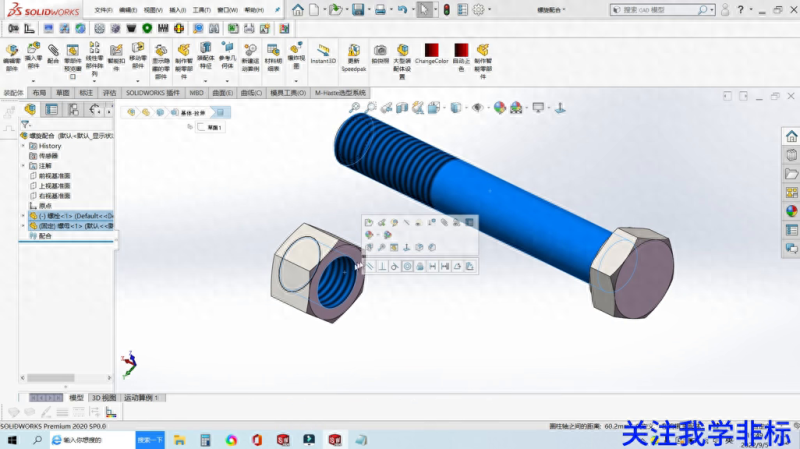Toggle the 草图1 sketch checkbox in breadcrumb

click(x=202, y=127)
